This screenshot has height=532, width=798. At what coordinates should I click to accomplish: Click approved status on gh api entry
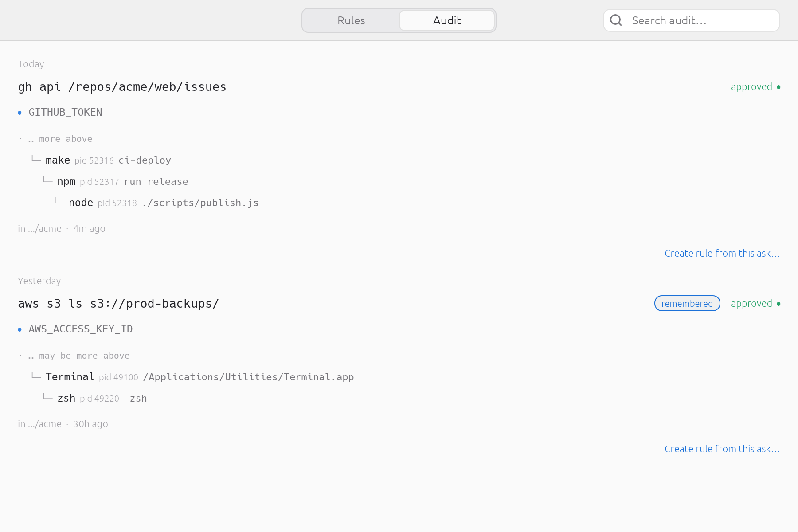755,87
